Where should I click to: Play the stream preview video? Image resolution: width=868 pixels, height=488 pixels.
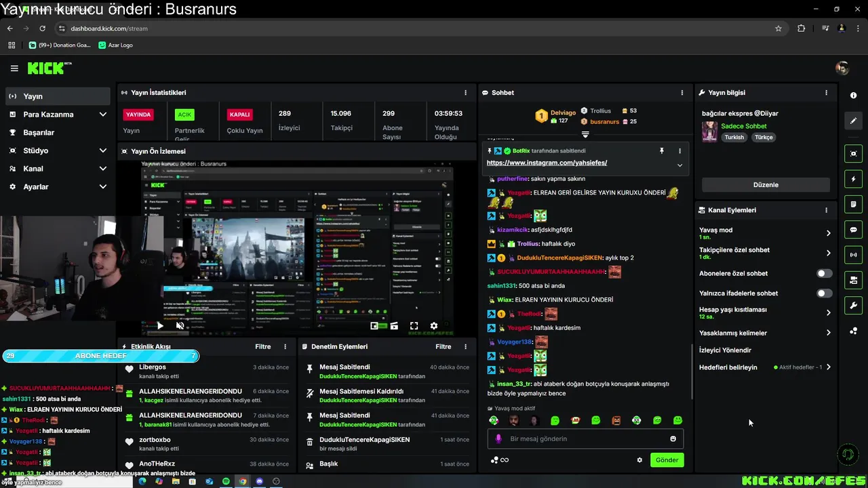160,326
